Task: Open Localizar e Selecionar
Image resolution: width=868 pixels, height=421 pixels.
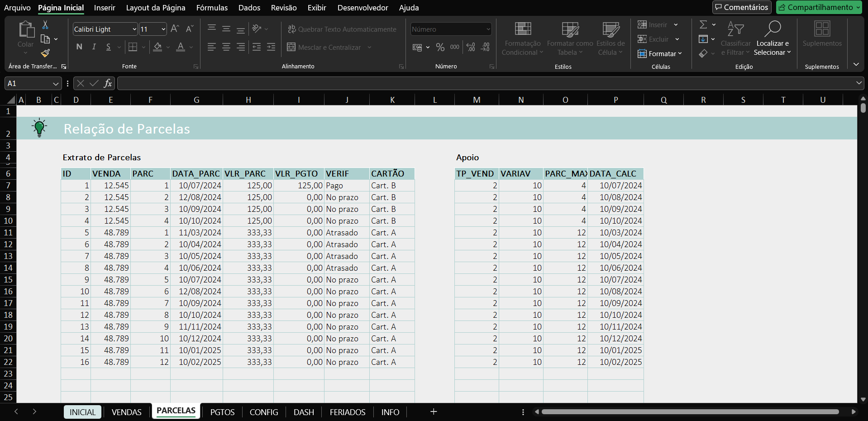Action: (x=773, y=38)
